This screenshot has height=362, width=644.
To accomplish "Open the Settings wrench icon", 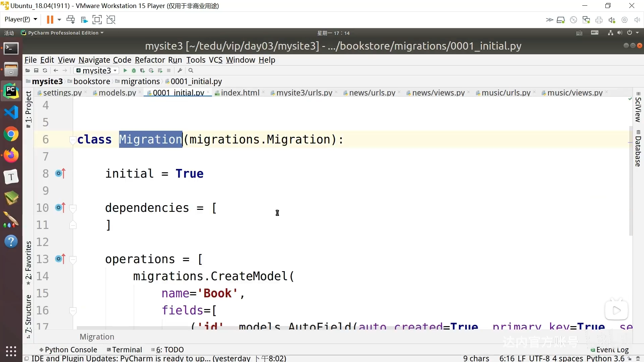I will click(180, 70).
